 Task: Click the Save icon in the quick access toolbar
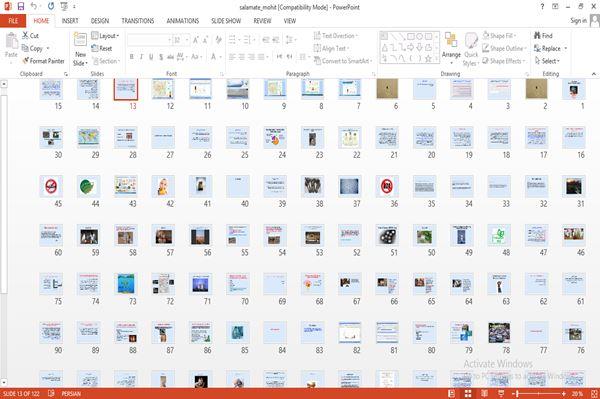(x=21, y=6)
